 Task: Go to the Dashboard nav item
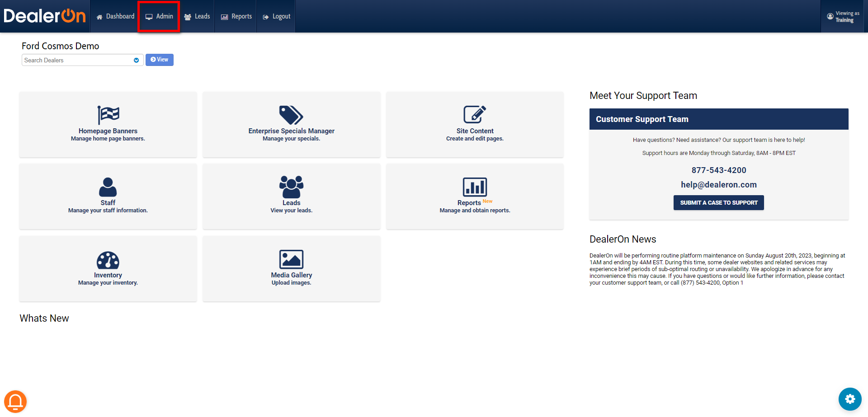[x=115, y=17]
